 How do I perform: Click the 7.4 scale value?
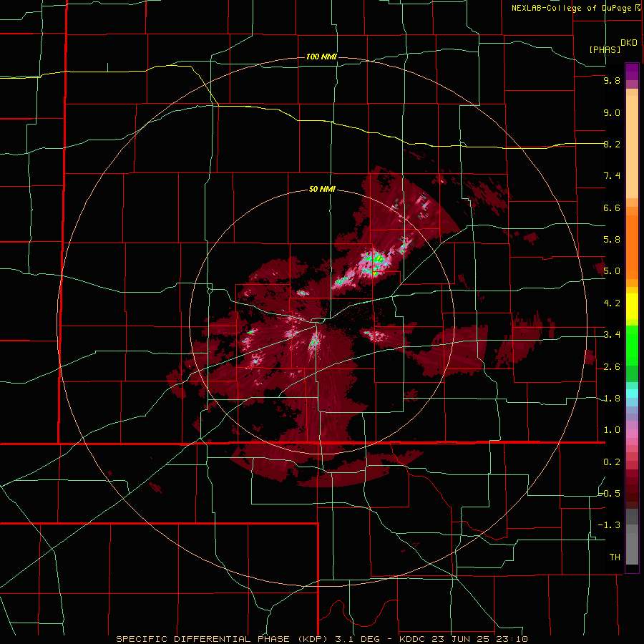(x=612, y=176)
